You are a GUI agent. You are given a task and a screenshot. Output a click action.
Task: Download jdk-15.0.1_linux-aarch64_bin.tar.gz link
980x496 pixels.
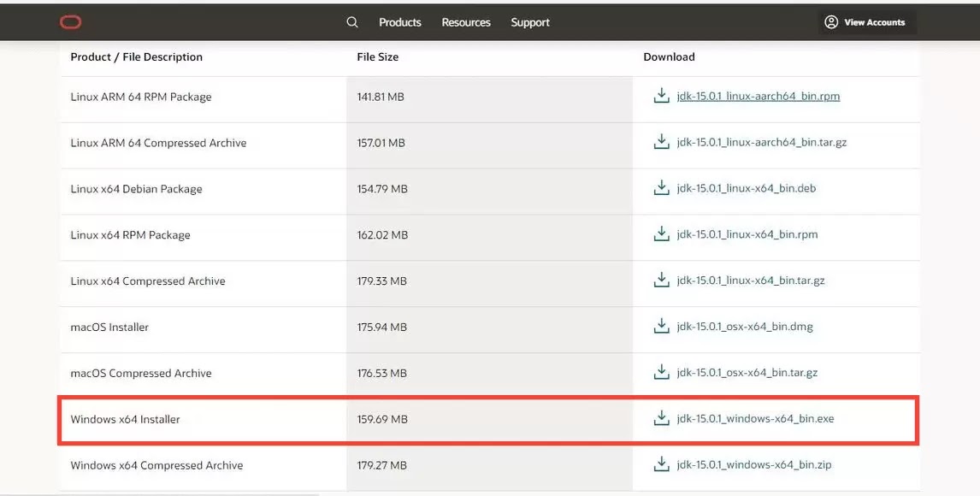[762, 143]
